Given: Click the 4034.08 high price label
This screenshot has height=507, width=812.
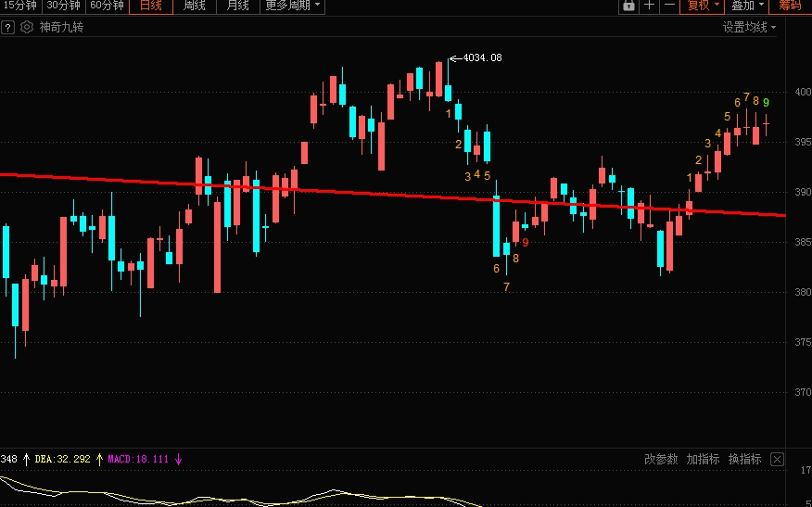Looking at the screenshot, I should [x=482, y=57].
